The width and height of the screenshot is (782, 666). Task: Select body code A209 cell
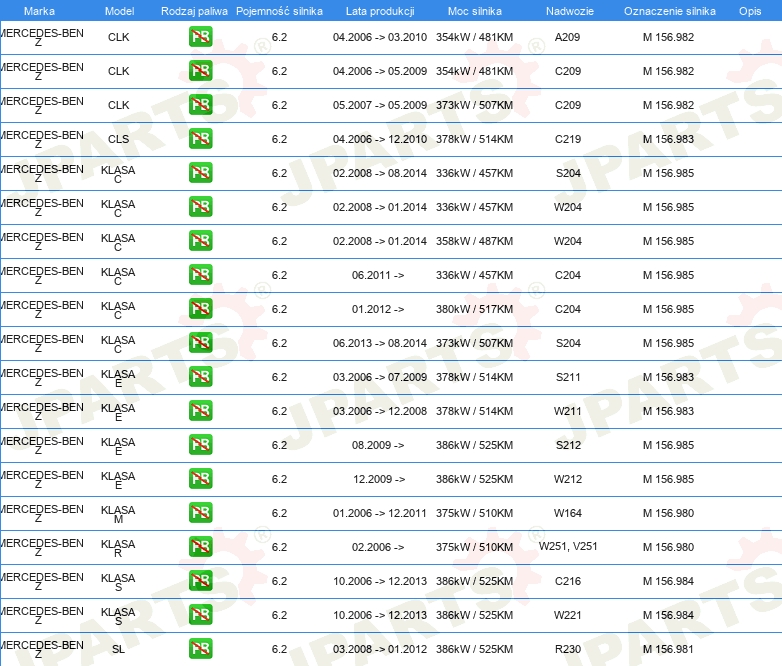pyautogui.click(x=568, y=37)
